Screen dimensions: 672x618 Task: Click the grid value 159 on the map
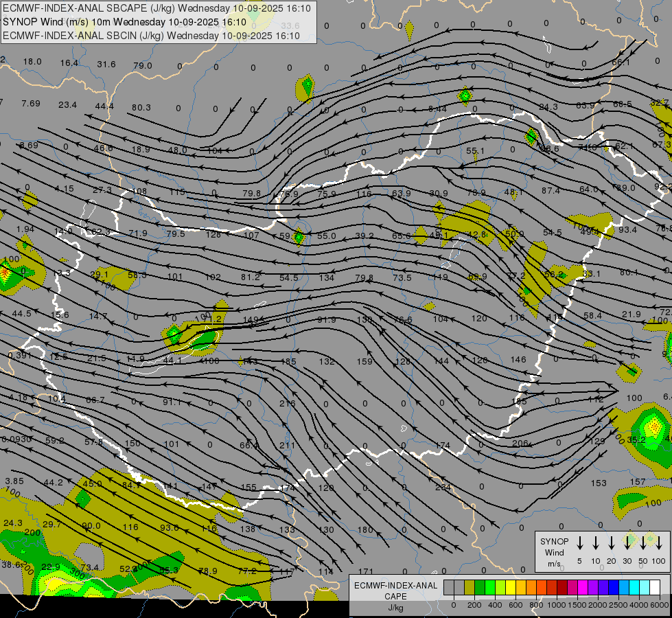click(364, 362)
